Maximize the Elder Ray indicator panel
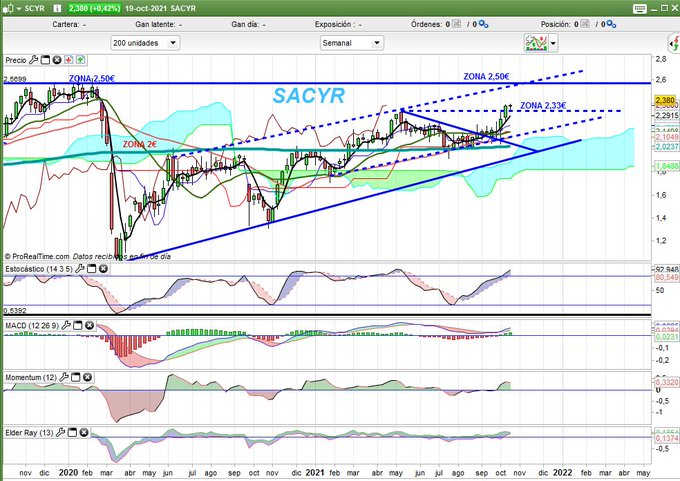Image resolution: width=680 pixels, height=481 pixels. (72, 432)
